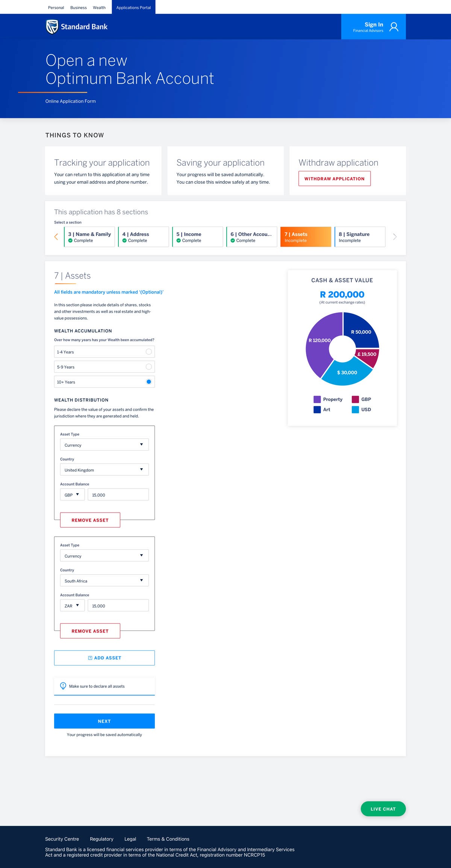Image resolution: width=451 pixels, height=868 pixels.
Task: Open the ZAR currency dropdown
Action: 73,605
